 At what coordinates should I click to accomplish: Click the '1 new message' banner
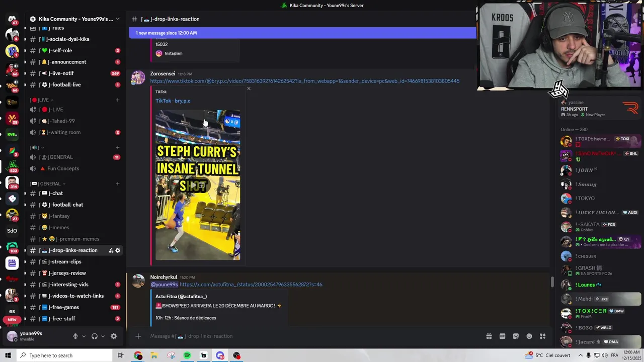[302, 33]
